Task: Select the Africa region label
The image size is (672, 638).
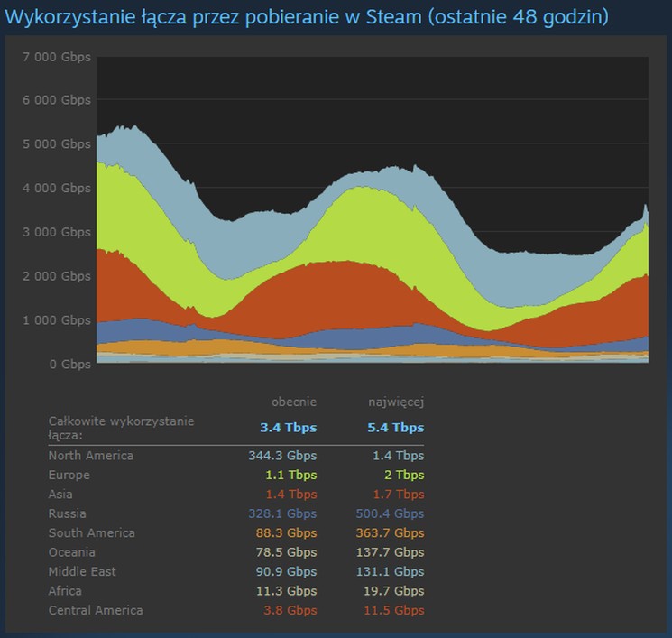Action: 65,591
